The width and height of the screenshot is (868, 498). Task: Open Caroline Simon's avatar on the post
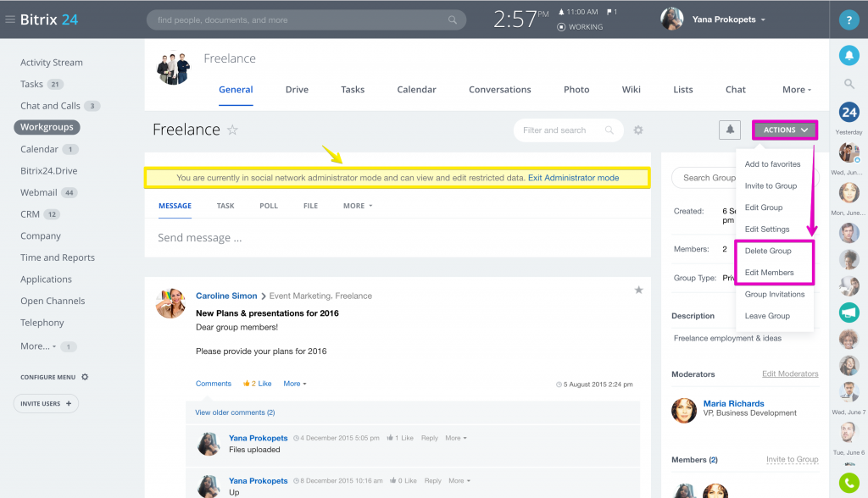point(170,303)
